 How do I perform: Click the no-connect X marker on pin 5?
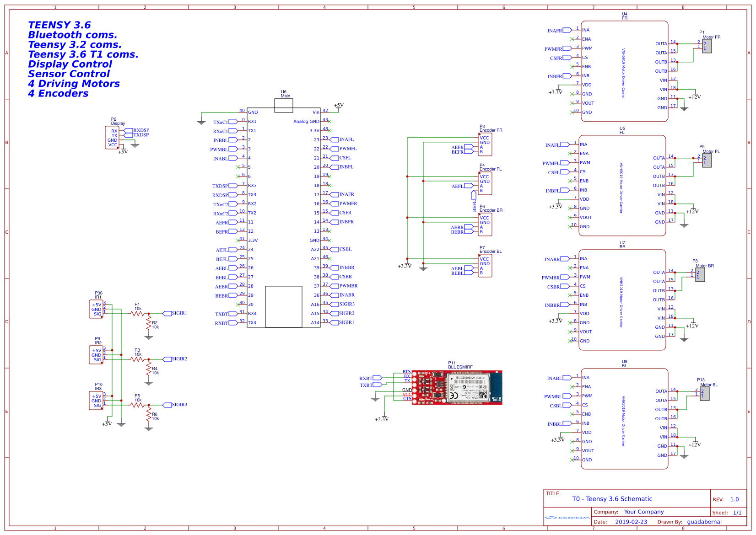[238, 167]
